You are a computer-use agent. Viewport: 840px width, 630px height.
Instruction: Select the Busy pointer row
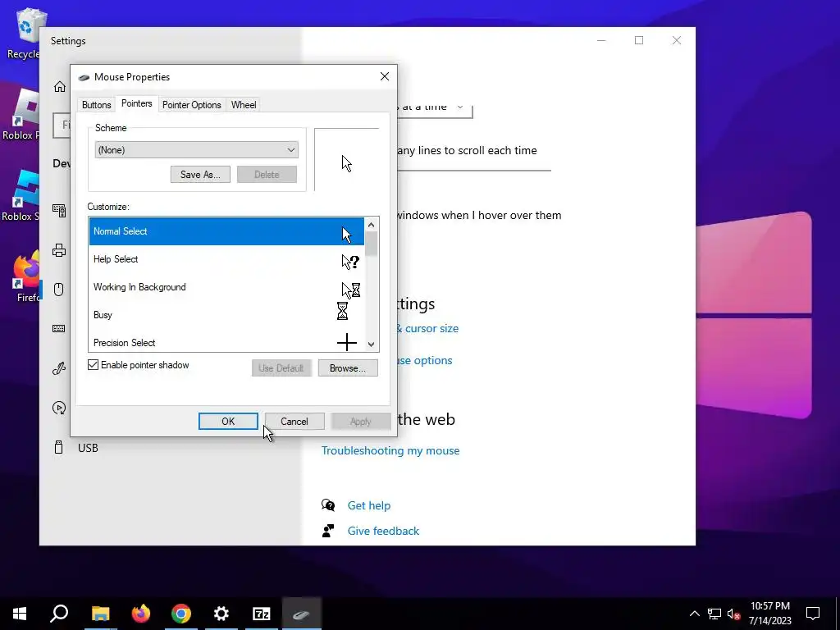[226, 315]
